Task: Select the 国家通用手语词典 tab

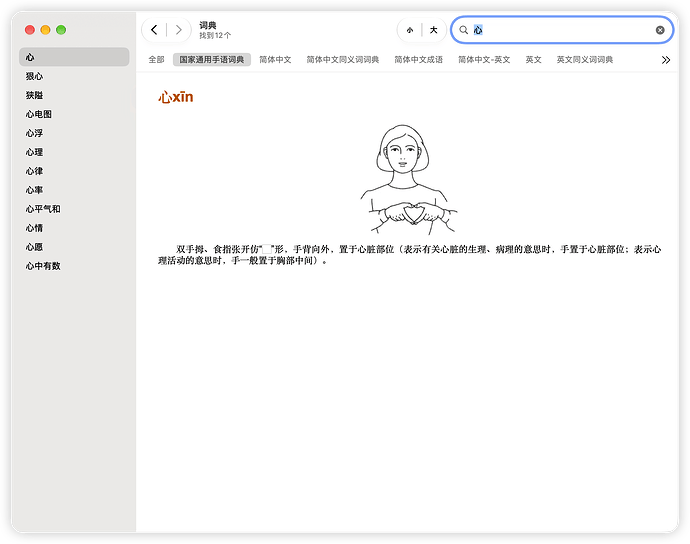Action: pos(212,59)
